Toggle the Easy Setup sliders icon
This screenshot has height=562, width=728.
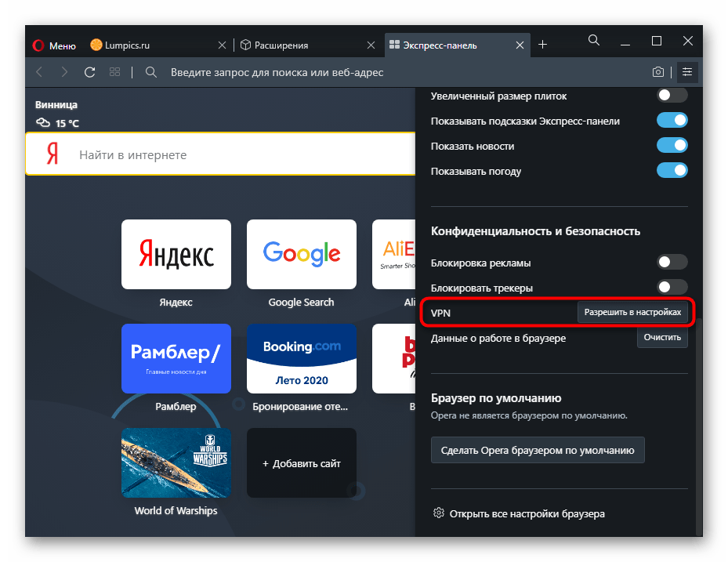pos(687,72)
